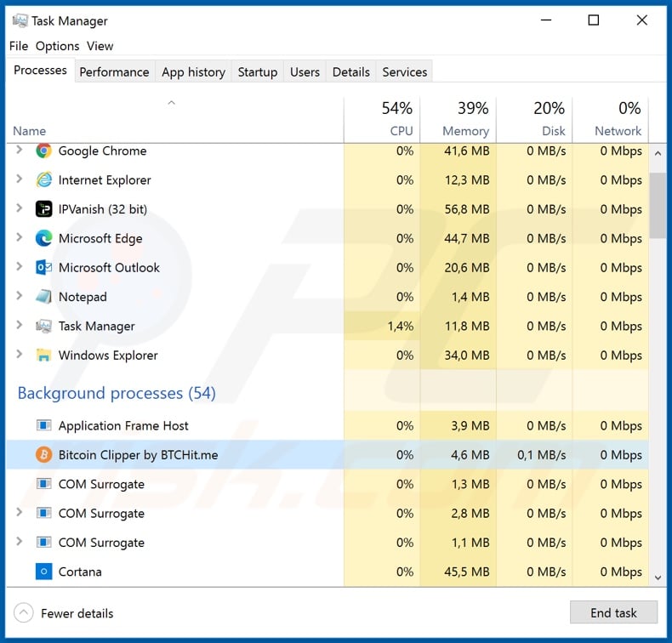Expand the Task Manager process group
Image resolution: width=672 pixels, height=643 pixels.
pos(20,325)
